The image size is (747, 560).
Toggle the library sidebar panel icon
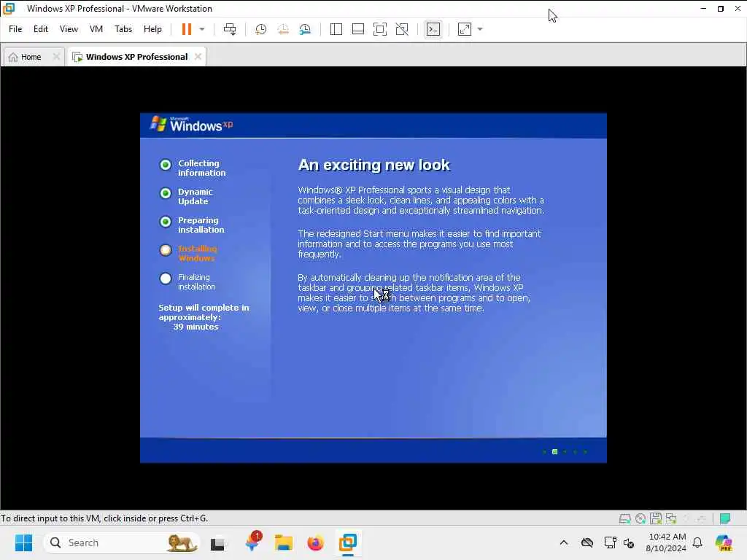tap(336, 29)
